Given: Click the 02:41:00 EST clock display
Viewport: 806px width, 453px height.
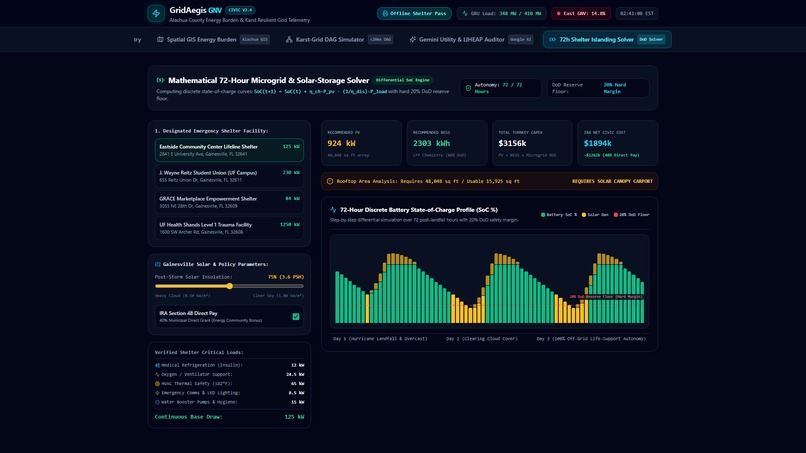Looking at the screenshot, I should [637, 13].
